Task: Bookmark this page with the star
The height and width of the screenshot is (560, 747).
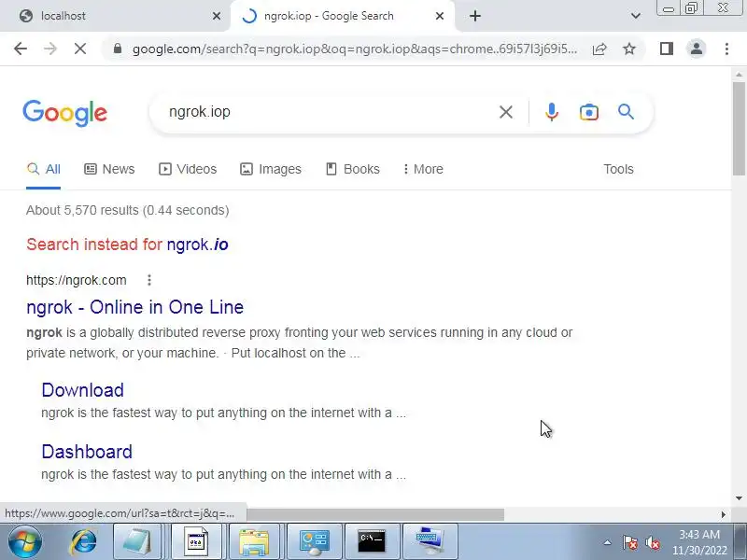Action: click(629, 49)
